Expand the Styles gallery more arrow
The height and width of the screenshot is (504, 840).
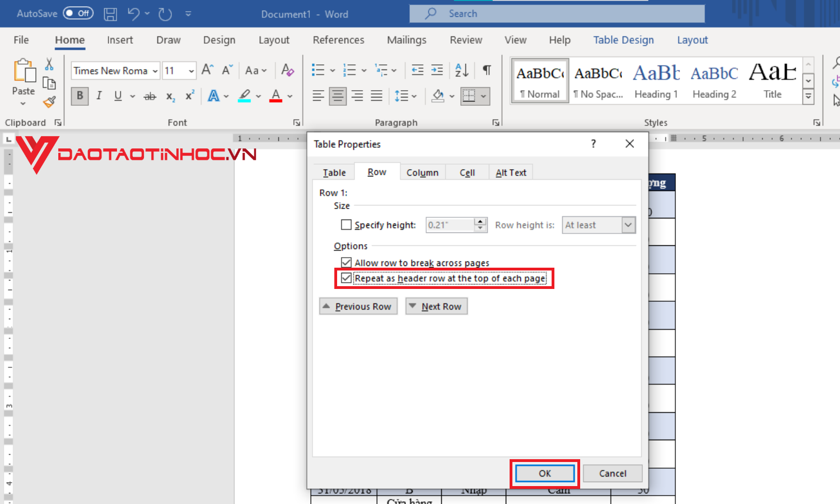[809, 96]
